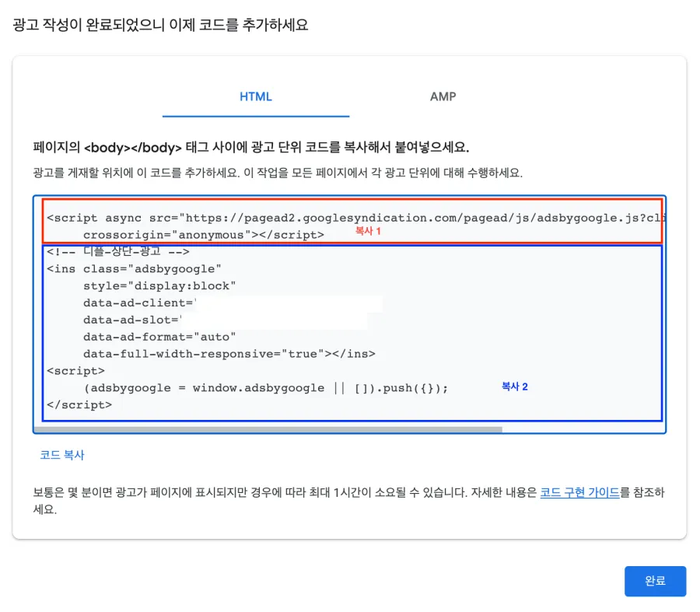Click the crossorigin="anonymous" code line
The height and width of the screenshot is (612, 700).
pyautogui.click(x=204, y=235)
